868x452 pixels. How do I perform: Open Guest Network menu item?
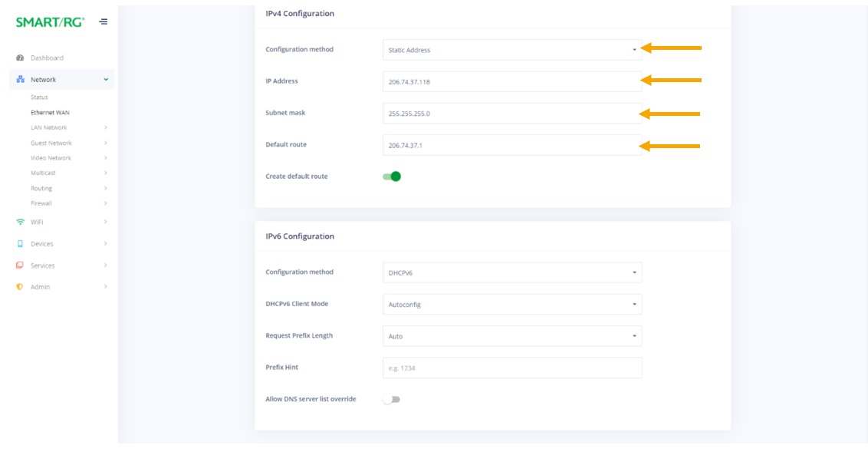click(x=51, y=143)
